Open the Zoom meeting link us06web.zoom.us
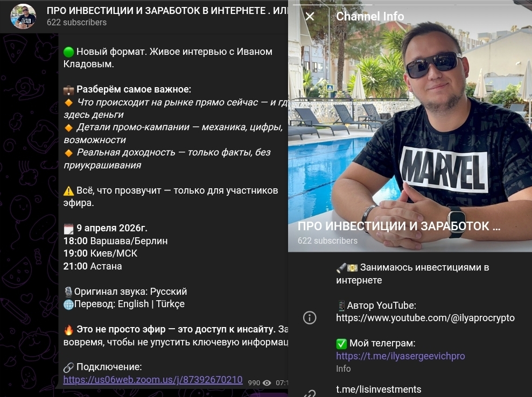The width and height of the screenshot is (532, 397). (x=153, y=379)
